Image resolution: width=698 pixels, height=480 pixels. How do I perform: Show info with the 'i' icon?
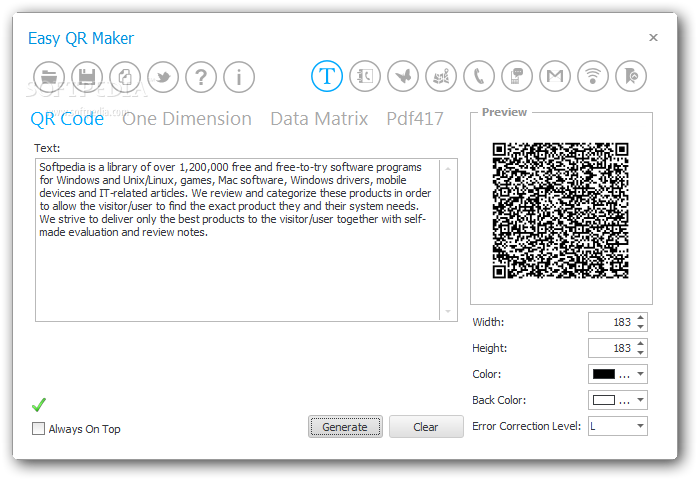pos(239,77)
